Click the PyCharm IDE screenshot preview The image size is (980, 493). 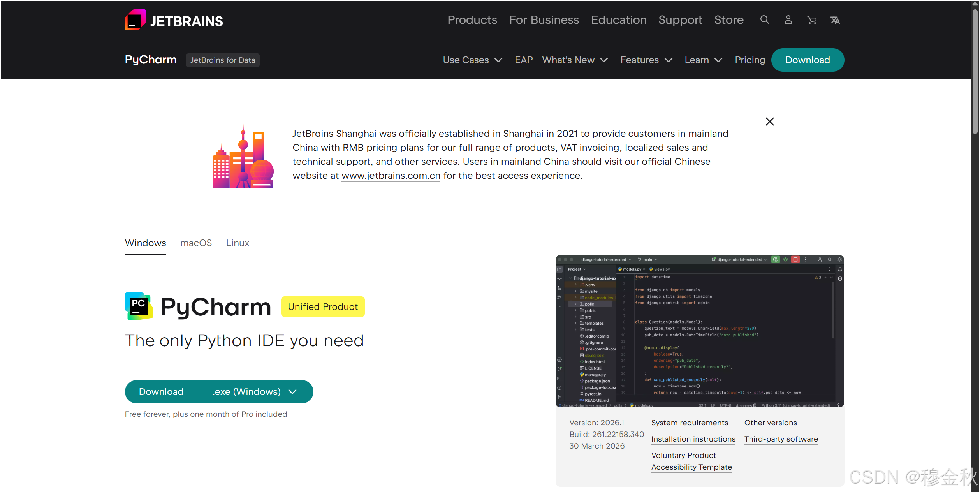tap(699, 331)
